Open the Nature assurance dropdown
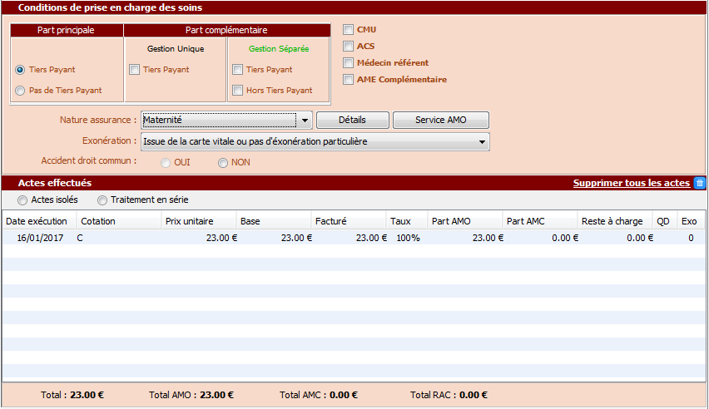709x409 pixels. [304, 120]
